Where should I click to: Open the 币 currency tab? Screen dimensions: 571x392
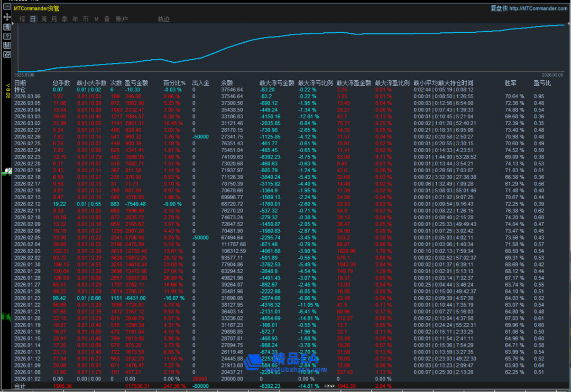(86, 19)
